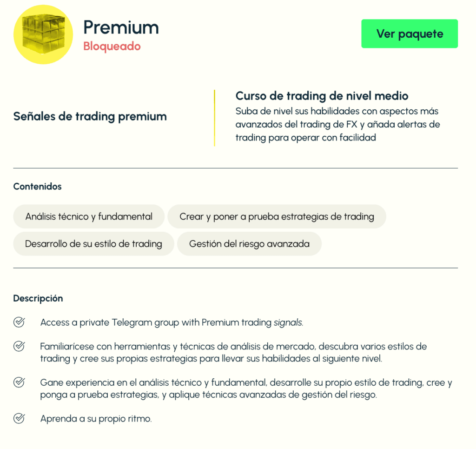Viewport: 476px width, 449px height.
Task: Choose the Desarrollo de su estilo de trading tag
Action: click(93, 244)
